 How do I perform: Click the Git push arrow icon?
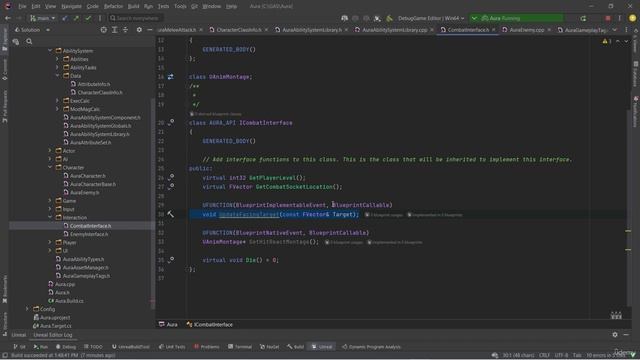point(76,18)
